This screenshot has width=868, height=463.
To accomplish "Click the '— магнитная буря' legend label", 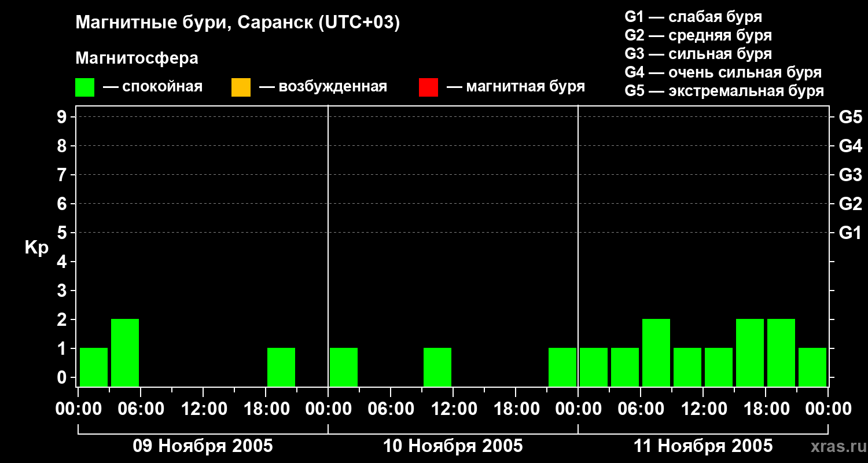I will point(516,87).
